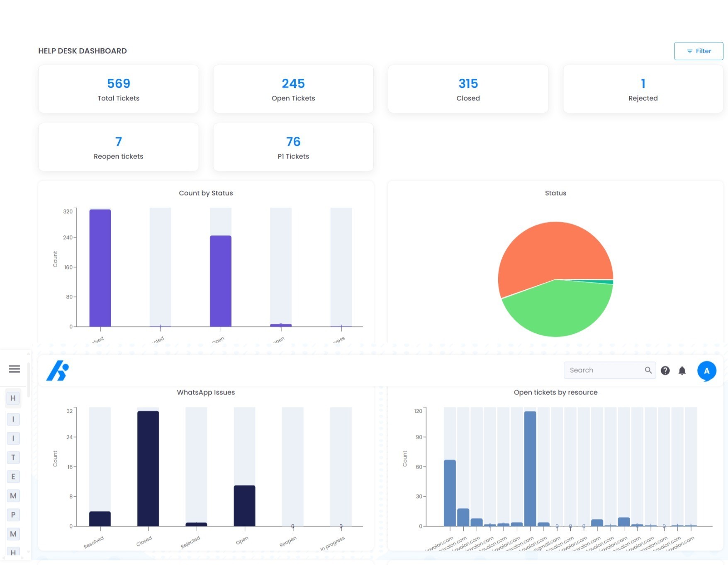Click the Filter button

point(699,51)
